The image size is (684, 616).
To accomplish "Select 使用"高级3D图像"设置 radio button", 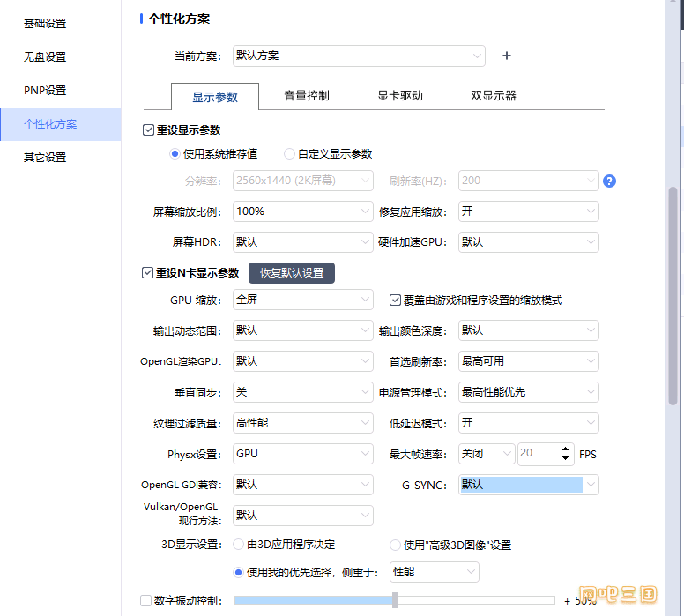I will [395, 545].
